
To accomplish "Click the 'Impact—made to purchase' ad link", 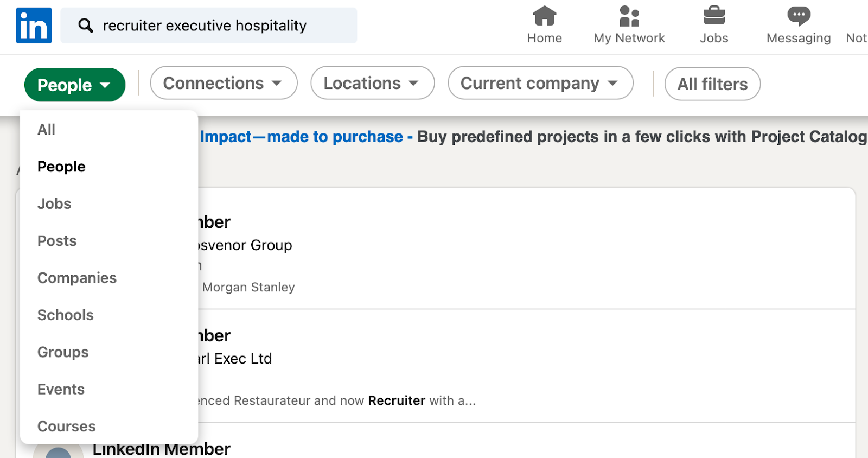I will pos(302,137).
